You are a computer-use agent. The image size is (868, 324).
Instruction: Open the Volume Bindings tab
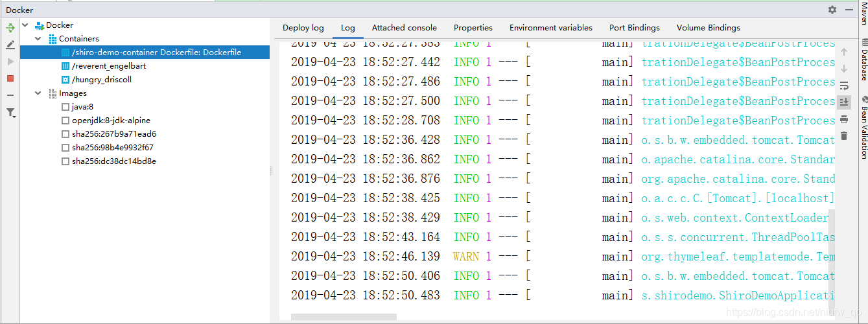(709, 28)
